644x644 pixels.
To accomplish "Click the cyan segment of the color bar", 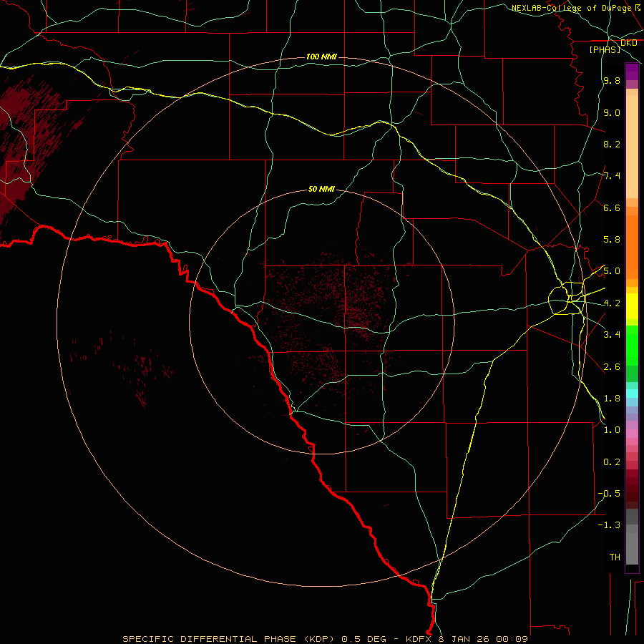I will (x=632, y=393).
